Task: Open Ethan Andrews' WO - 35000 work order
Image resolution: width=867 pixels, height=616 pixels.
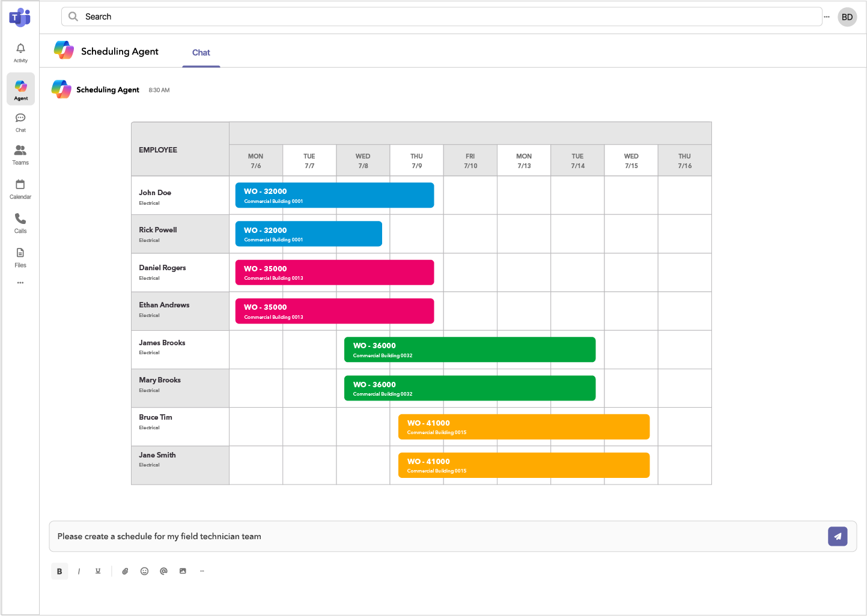Action: pos(335,311)
